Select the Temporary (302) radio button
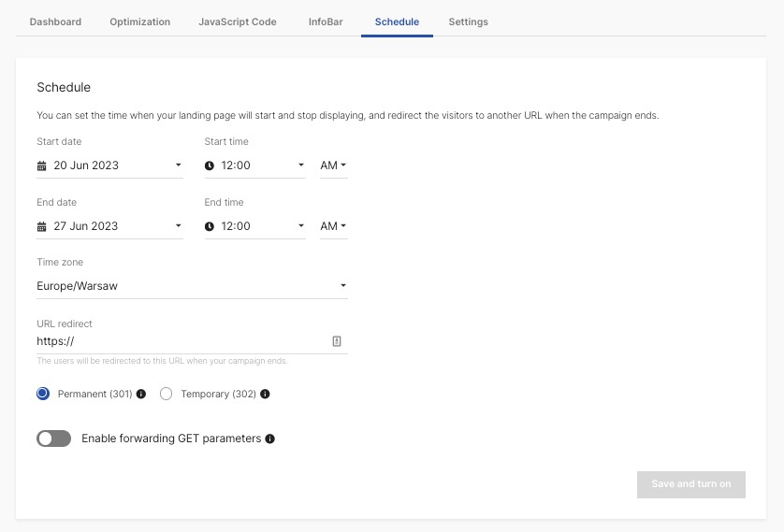 pos(167,394)
